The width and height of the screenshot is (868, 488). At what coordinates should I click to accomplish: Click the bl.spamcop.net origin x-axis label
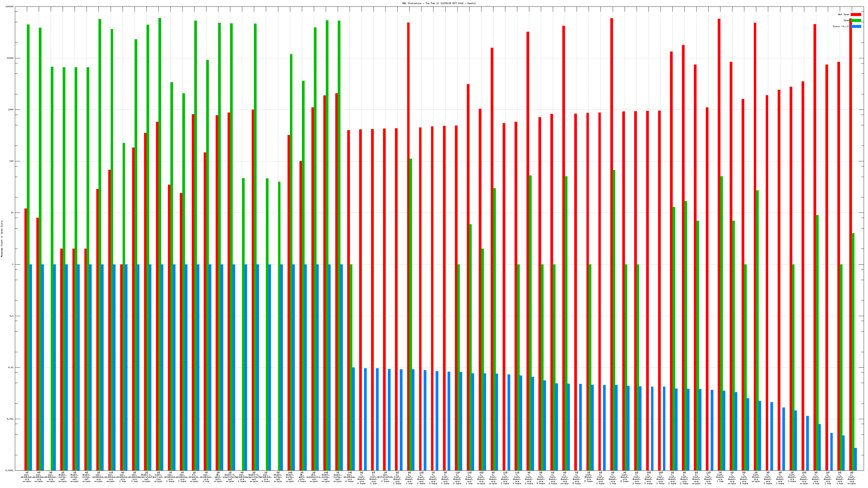point(194,477)
